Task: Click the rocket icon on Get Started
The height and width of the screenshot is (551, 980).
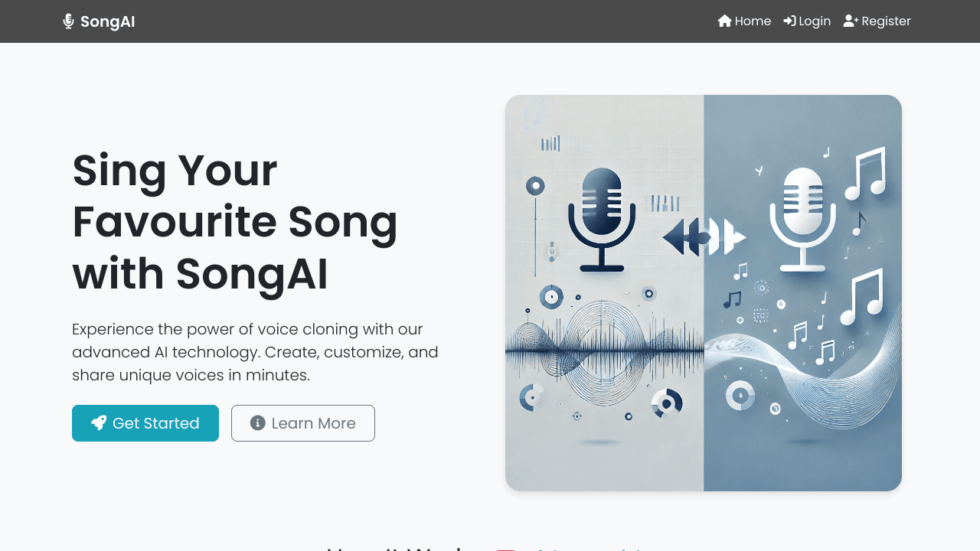Action: [99, 423]
